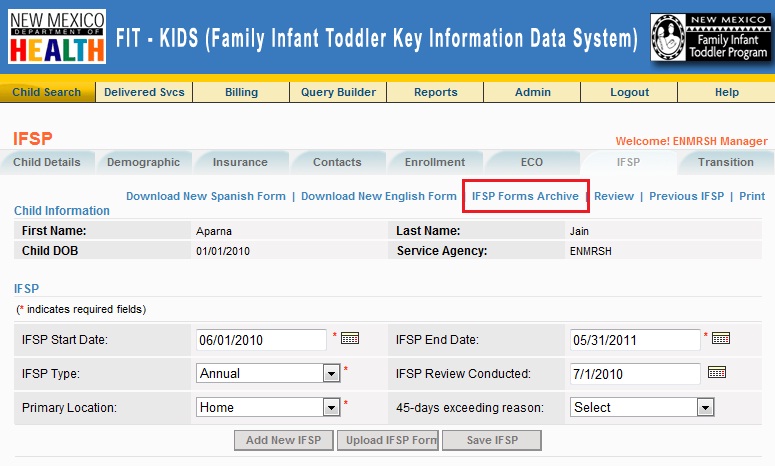This screenshot has height=468, width=775.
Task: Expand the IFSP Type dropdown
Action: pyautogui.click(x=331, y=373)
